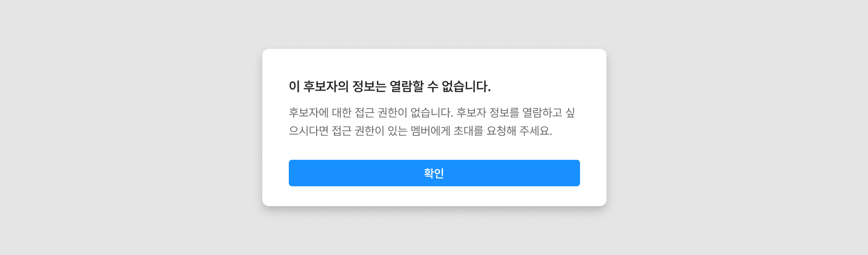Click the white dialog card background
868x255 pixels.
[x=434, y=62]
